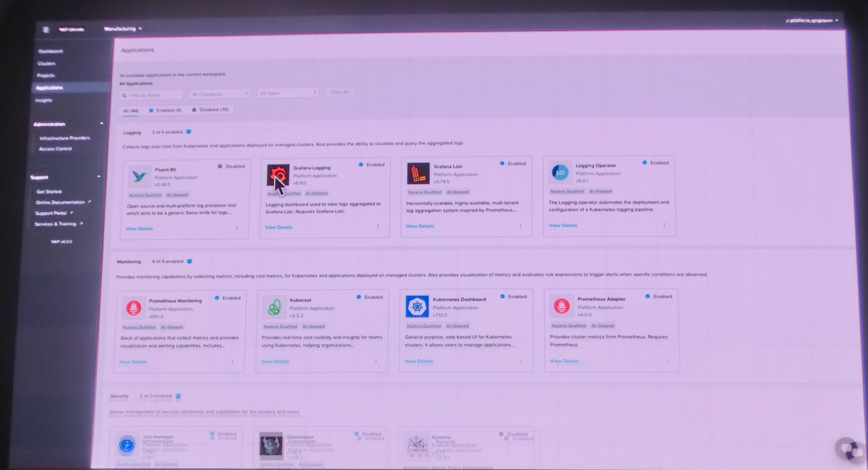Open View Details for Fluent Bit
Viewport: 868px width, 470px height.
pyautogui.click(x=139, y=228)
